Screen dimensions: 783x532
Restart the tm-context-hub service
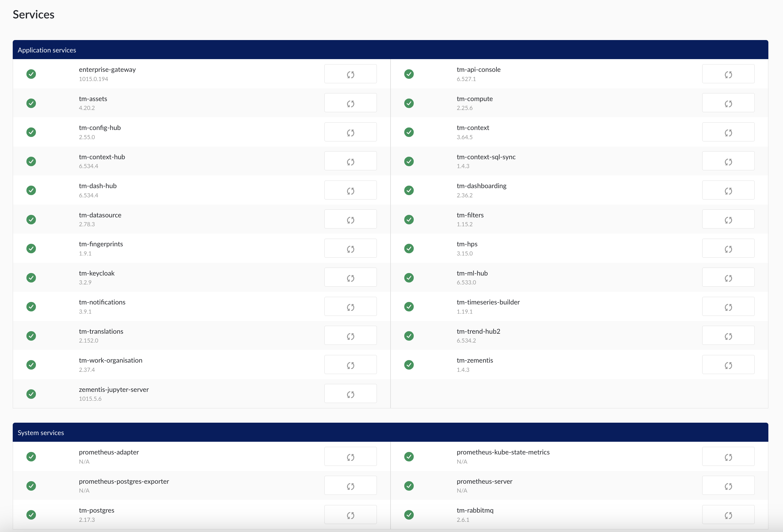[x=350, y=161]
